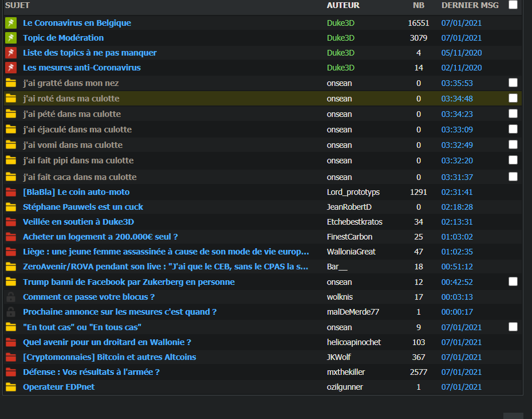Click red folder icon of Liège topic
This screenshot has width=532, height=419.
[11, 252]
